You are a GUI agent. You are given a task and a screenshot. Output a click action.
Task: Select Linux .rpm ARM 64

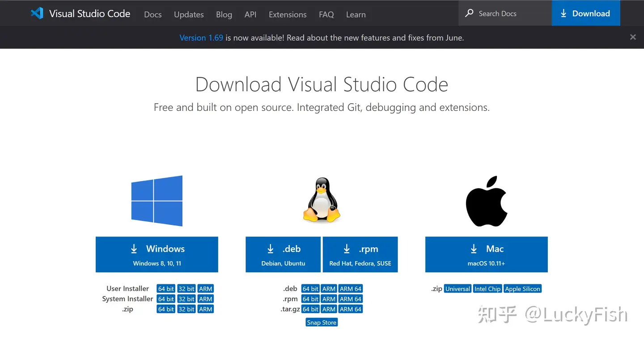[x=351, y=299]
